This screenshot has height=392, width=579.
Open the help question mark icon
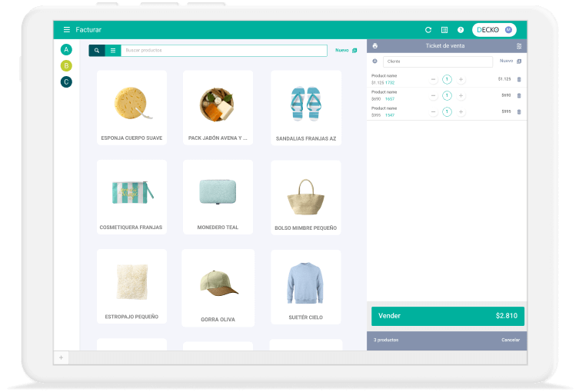(x=461, y=30)
